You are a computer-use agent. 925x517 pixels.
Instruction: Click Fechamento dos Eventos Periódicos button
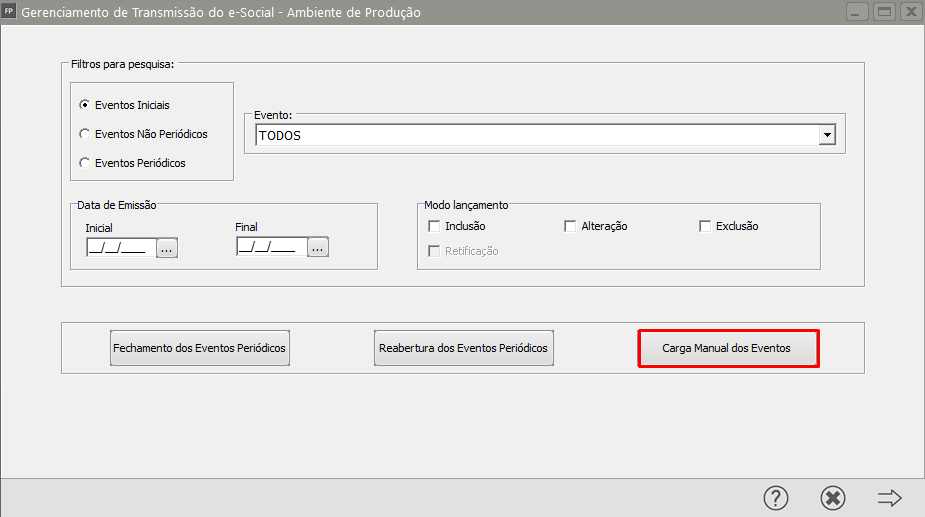click(200, 349)
